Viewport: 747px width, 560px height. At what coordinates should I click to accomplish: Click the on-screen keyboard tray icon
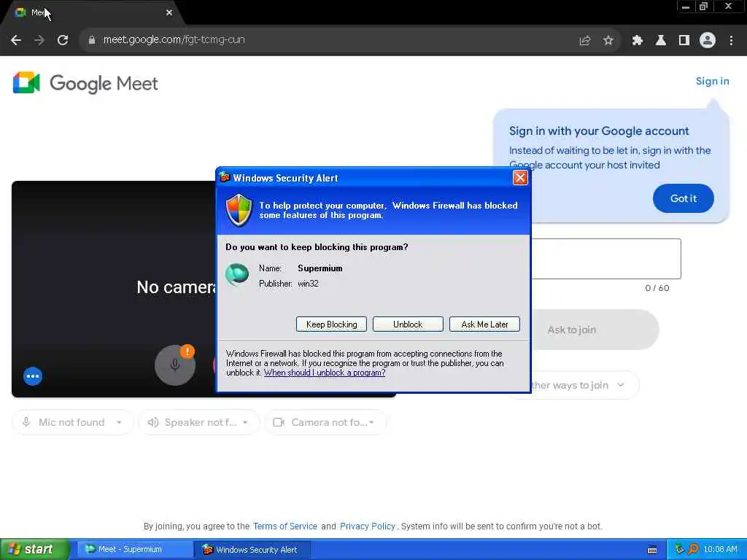coord(652,550)
